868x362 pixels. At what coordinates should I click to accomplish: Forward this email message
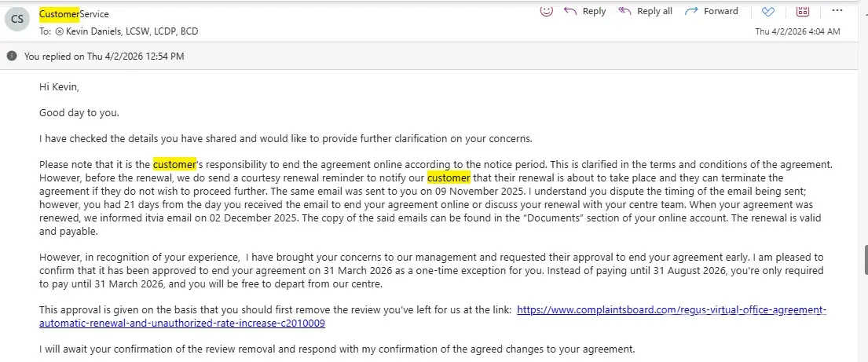(x=712, y=11)
